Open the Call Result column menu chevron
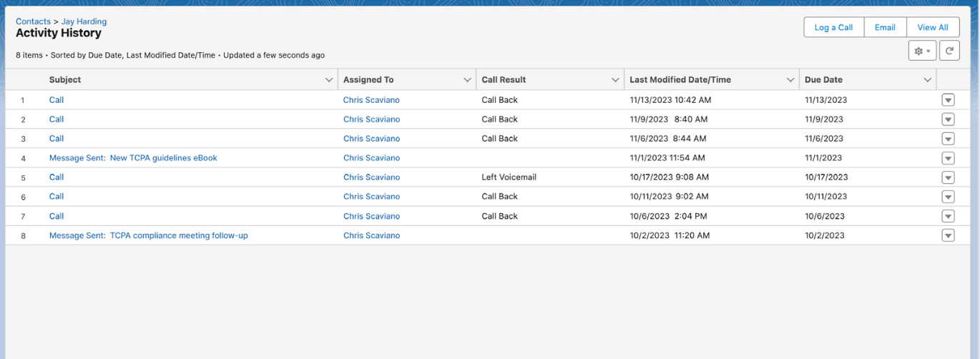980x359 pixels. click(x=615, y=80)
